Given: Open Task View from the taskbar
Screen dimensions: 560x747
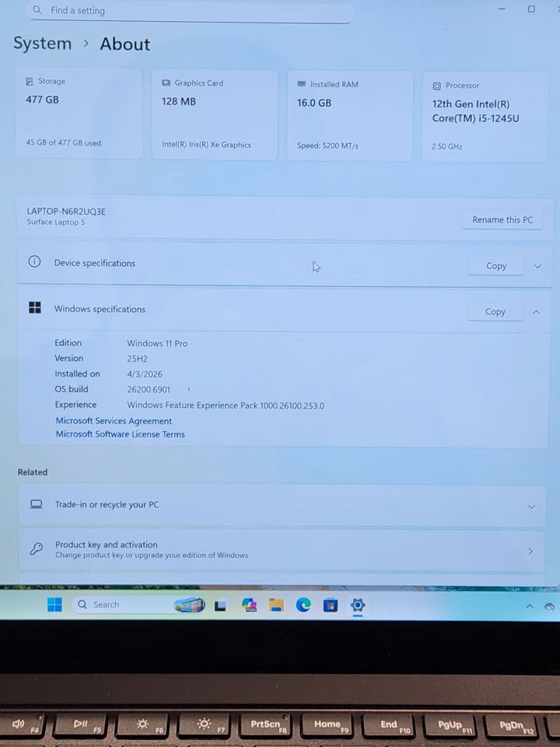Looking at the screenshot, I should coord(220,605).
